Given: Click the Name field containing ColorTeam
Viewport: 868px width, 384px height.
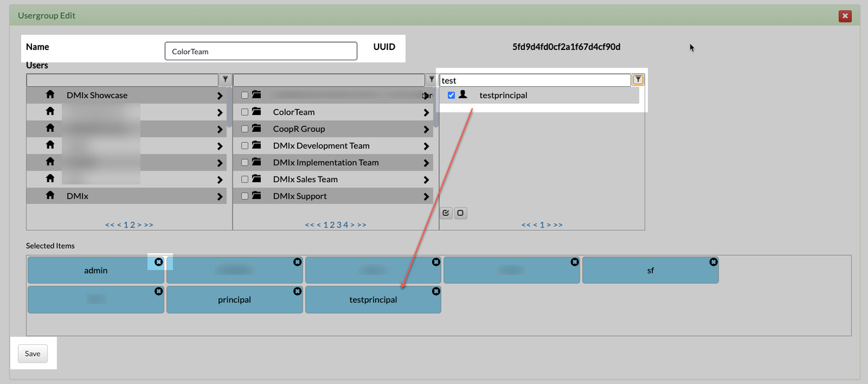Looking at the screenshot, I should [x=261, y=51].
